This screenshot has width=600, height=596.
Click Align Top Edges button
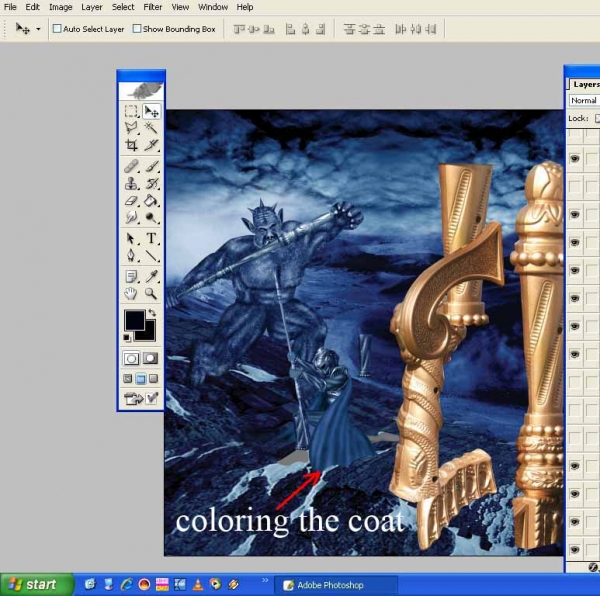click(x=239, y=29)
